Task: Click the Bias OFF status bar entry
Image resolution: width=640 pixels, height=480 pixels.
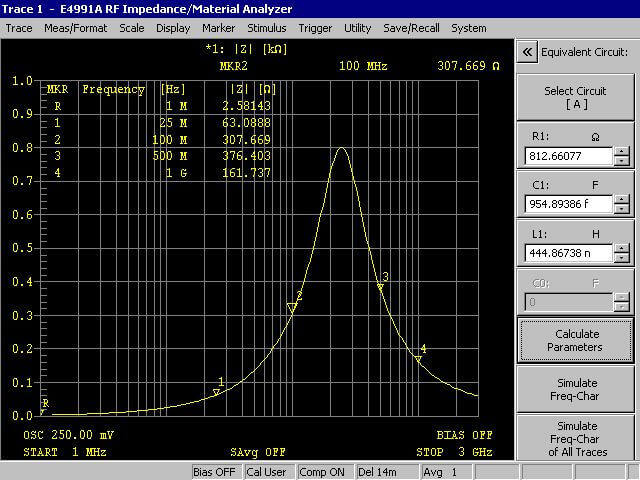Action: (x=217, y=472)
